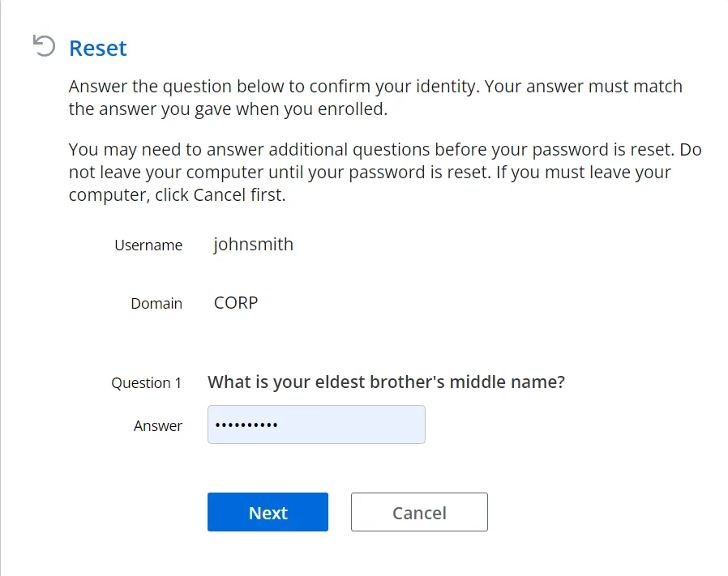Viewport: 728px width, 576px height.
Task: Click the left vertical border of the dialog
Action: 1,288
